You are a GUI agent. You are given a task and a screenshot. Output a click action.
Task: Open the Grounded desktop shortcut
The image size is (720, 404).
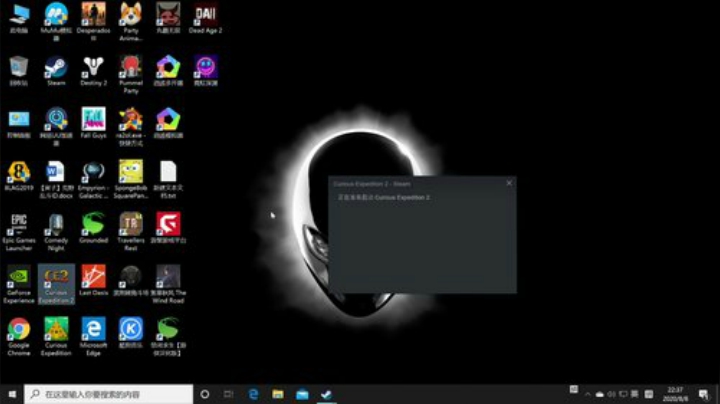[93, 228]
